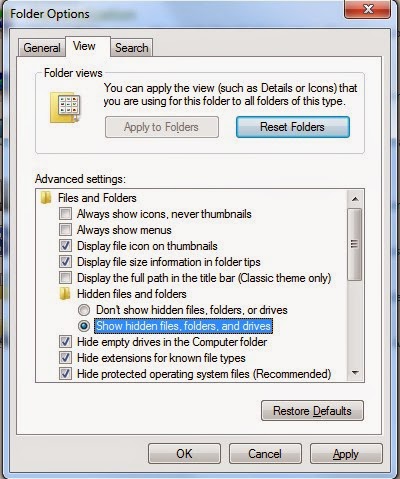Click the Folder views icon
The width and height of the screenshot is (400, 479).
(65, 107)
